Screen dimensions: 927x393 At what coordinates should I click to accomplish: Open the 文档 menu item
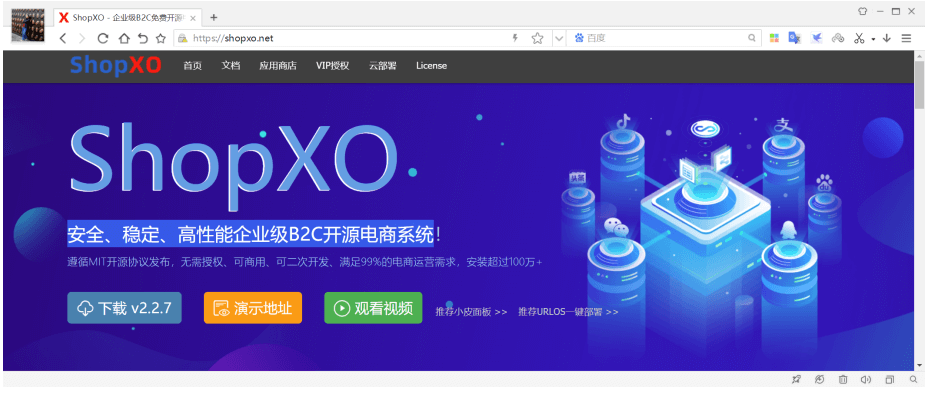231,66
